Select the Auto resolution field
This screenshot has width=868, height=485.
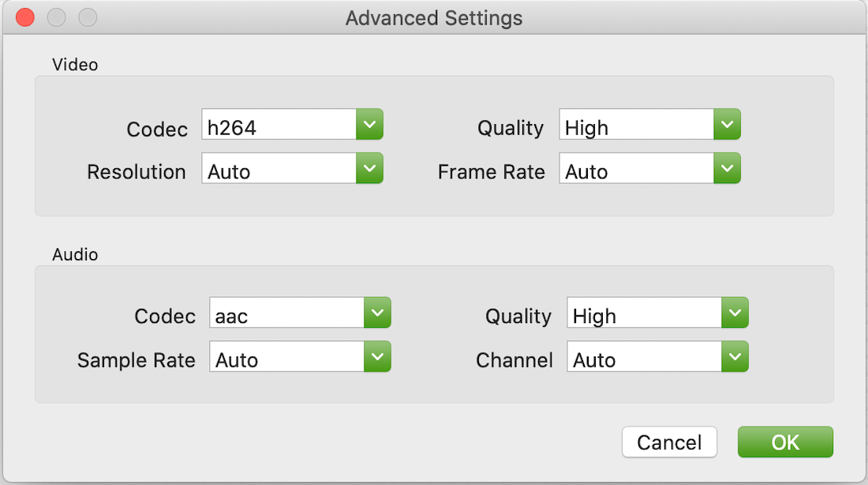[279, 169]
